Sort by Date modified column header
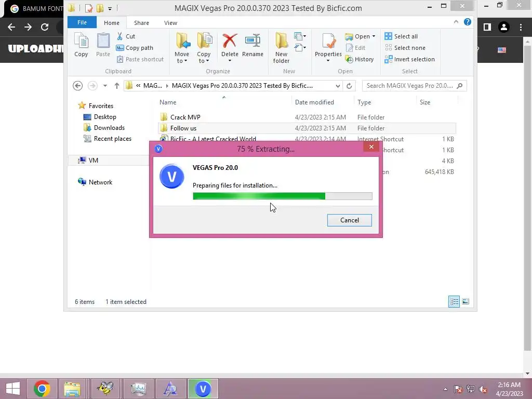The width and height of the screenshot is (532, 399). click(314, 102)
